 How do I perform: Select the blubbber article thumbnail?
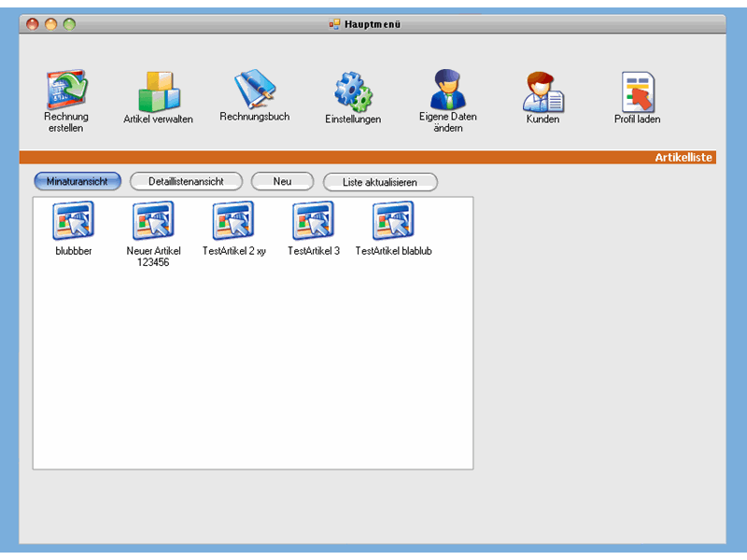point(74,220)
